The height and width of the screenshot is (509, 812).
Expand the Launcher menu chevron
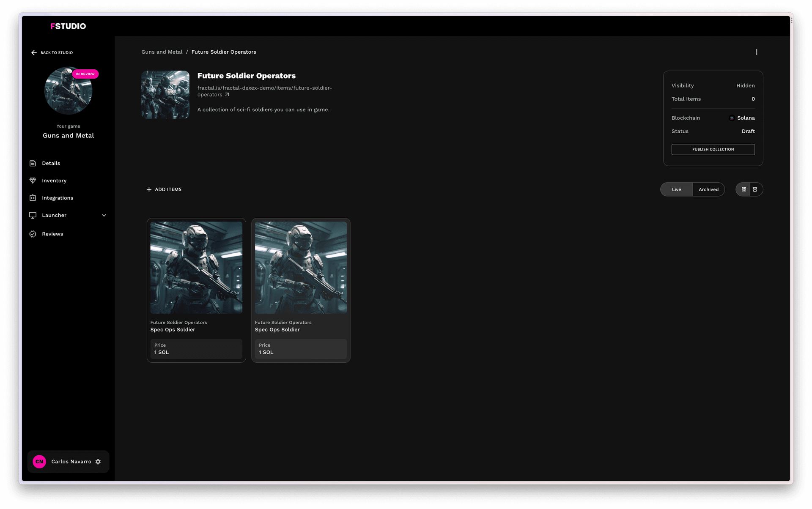[x=104, y=215]
